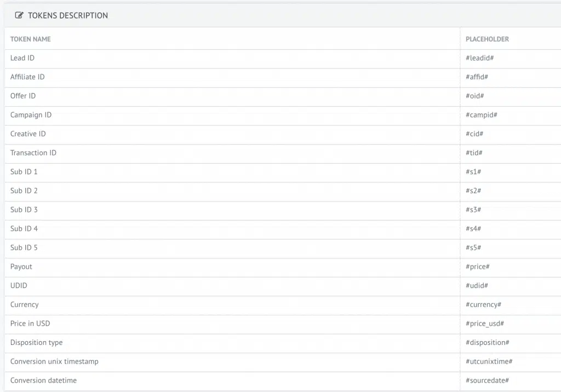The width and height of the screenshot is (561, 392).
Task: Click the #affid# placeholder value
Action: pos(477,77)
